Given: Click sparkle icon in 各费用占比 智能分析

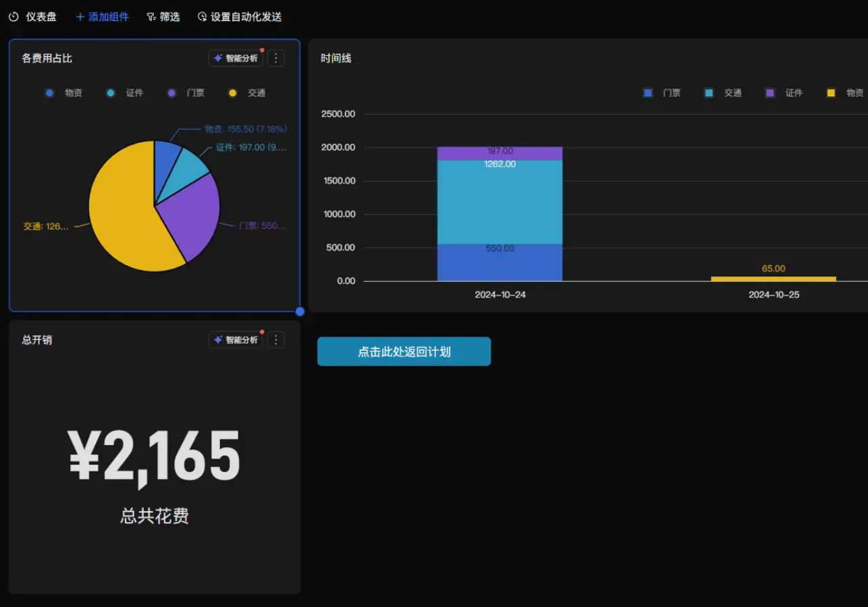Looking at the screenshot, I should 218,58.
